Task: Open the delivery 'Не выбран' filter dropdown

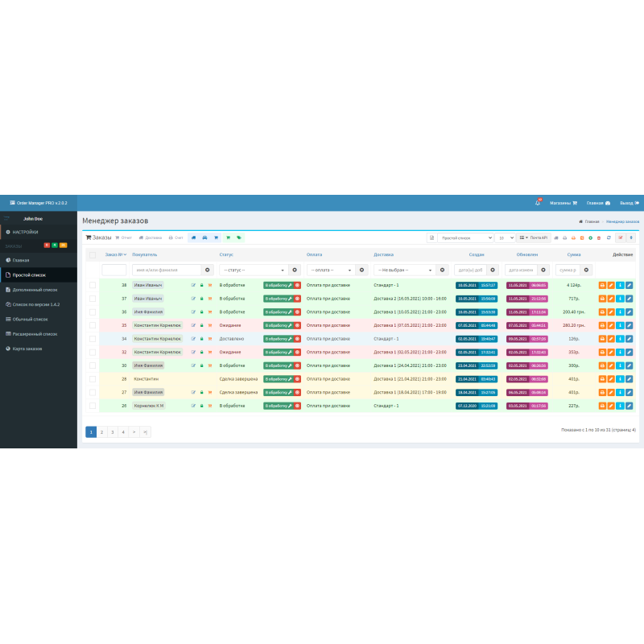Action: coord(405,270)
